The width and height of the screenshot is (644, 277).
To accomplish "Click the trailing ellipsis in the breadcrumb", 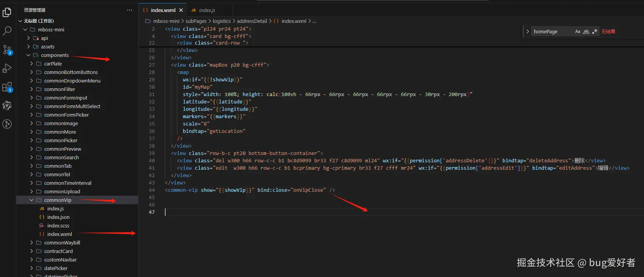I will [314, 21].
